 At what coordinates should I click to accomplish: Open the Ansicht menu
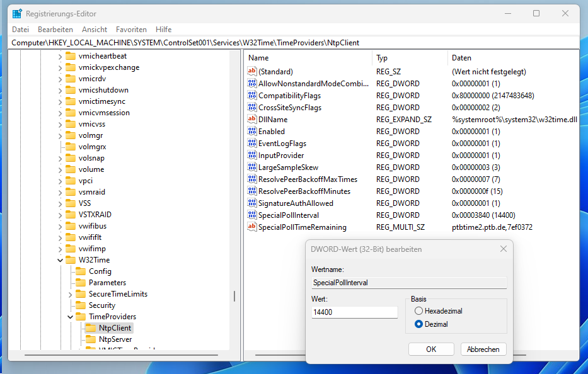[95, 30]
